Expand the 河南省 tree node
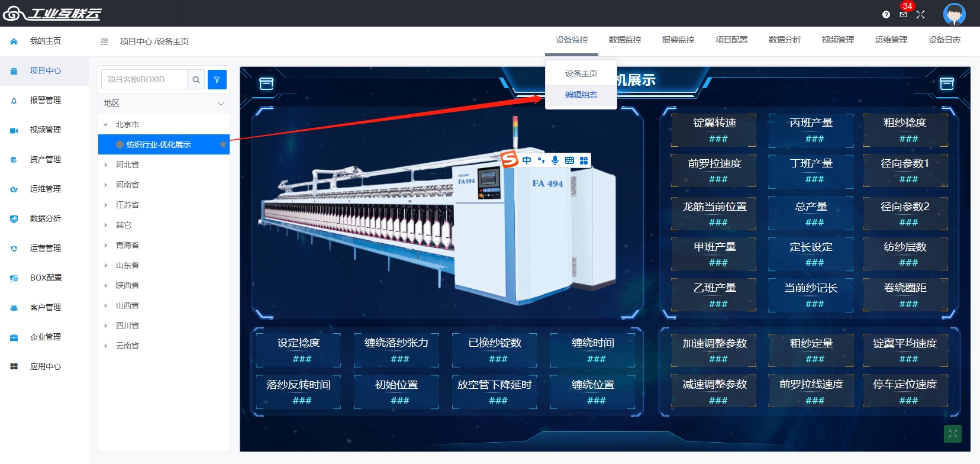Screen dimensions: 980x464 (x=106, y=185)
